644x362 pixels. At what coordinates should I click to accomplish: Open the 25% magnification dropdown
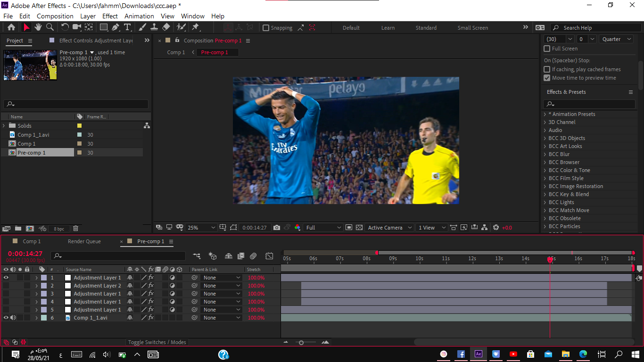201,228
